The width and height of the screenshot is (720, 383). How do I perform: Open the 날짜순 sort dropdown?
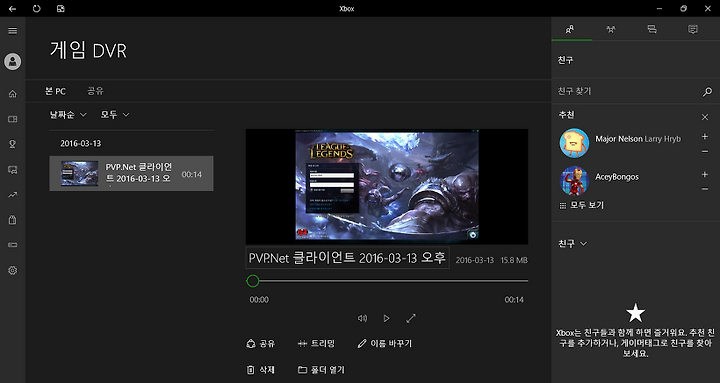point(68,115)
